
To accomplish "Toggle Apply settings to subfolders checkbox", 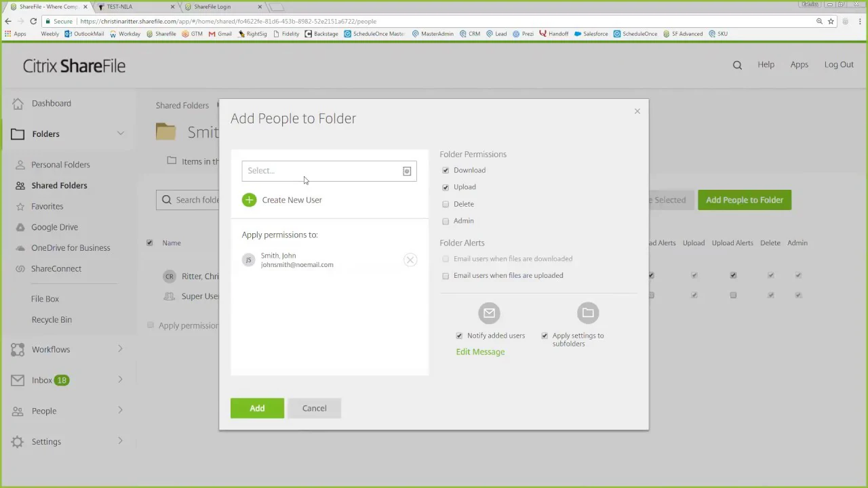I will [545, 335].
